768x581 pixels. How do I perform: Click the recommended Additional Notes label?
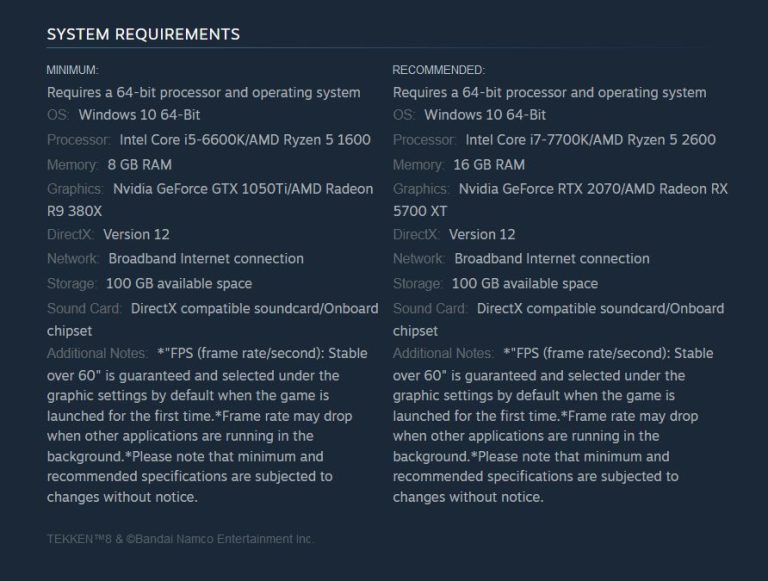[442, 353]
